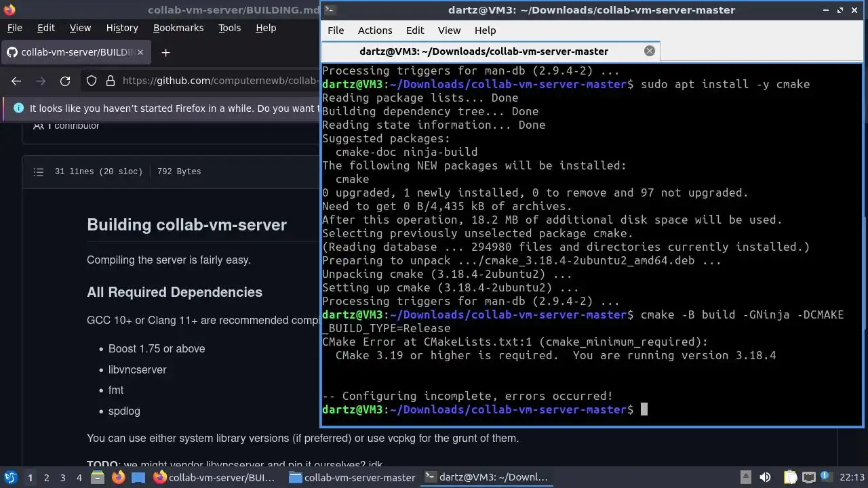Select the collab-vm-server/BUILDING Firefox tab
The image size is (868, 488).
(75, 52)
